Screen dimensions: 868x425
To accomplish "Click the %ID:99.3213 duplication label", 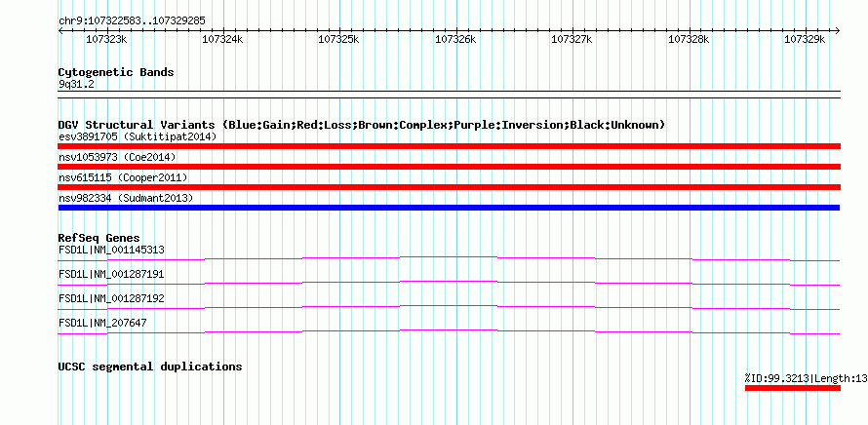I will 806,378.
